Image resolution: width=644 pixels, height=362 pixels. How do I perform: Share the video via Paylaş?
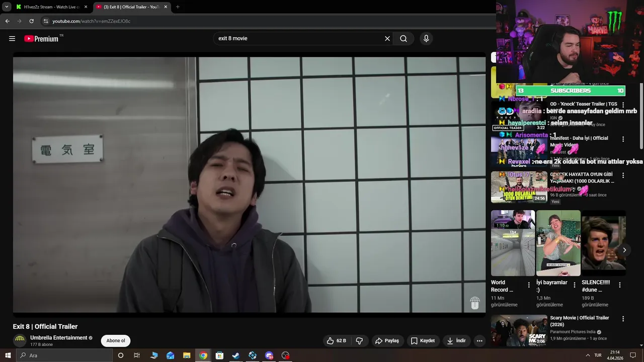387,341
